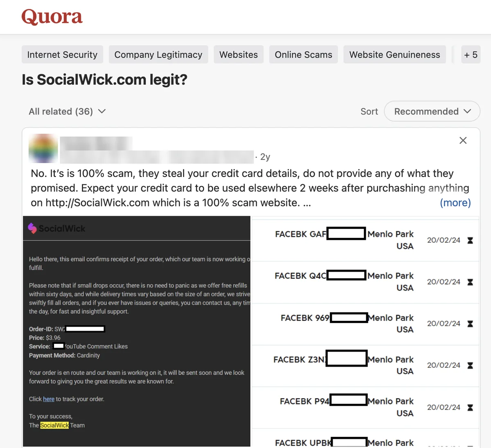This screenshot has width=491, height=448.
Task: Open the Website Genuineness topic
Action: 395,54
